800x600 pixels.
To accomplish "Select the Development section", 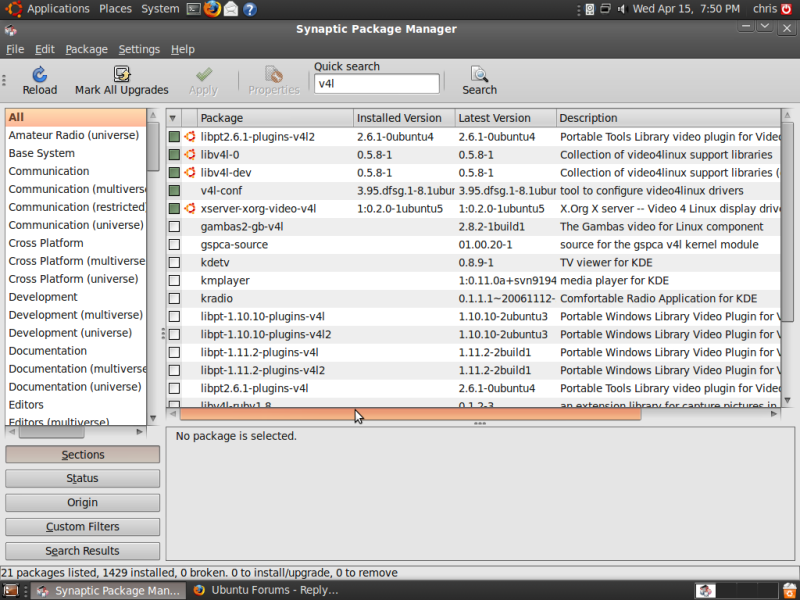I will click(76, 297).
